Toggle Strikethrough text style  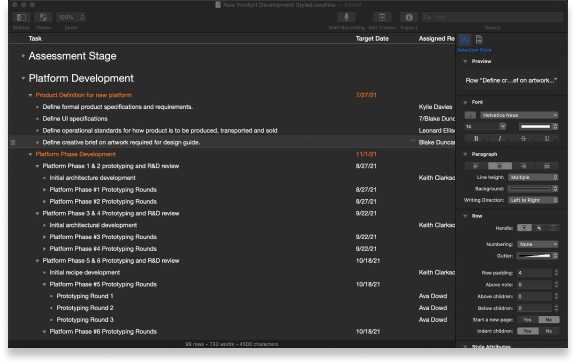pyautogui.click(x=523, y=138)
